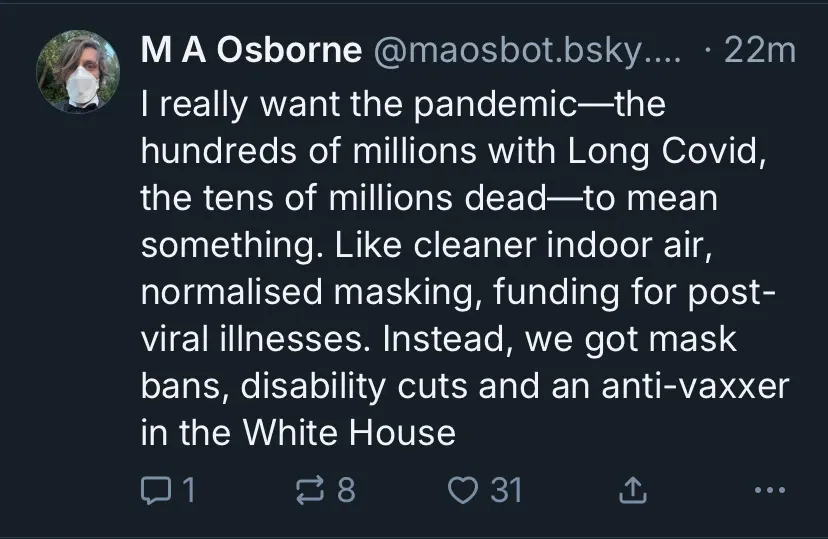
Task: Click the like count number 31
Action: (x=507, y=489)
